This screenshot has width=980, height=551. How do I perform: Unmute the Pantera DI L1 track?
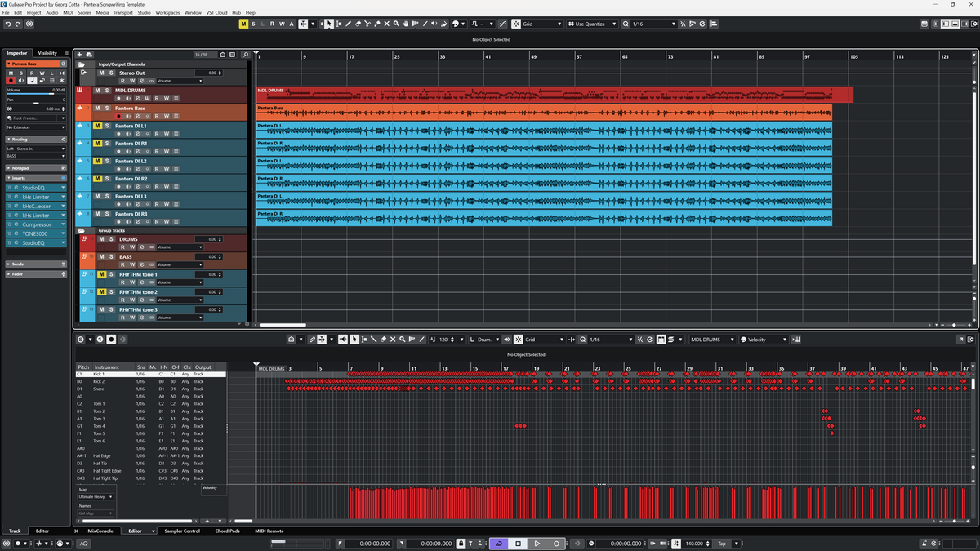tap(97, 126)
